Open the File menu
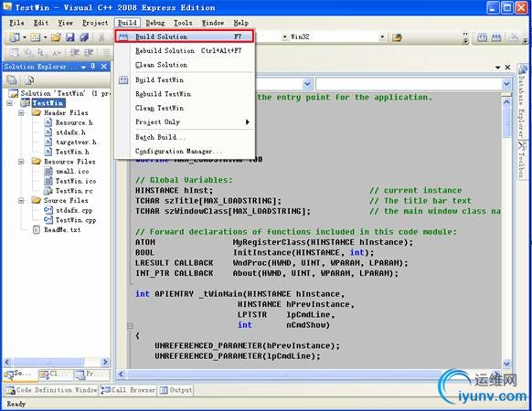The image size is (532, 411). coord(16,23)
